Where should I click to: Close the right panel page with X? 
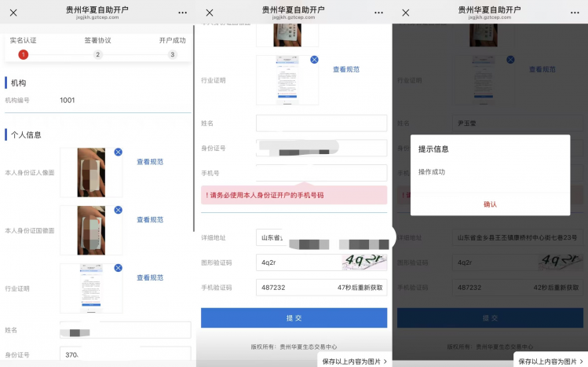(x=406, y=13)
